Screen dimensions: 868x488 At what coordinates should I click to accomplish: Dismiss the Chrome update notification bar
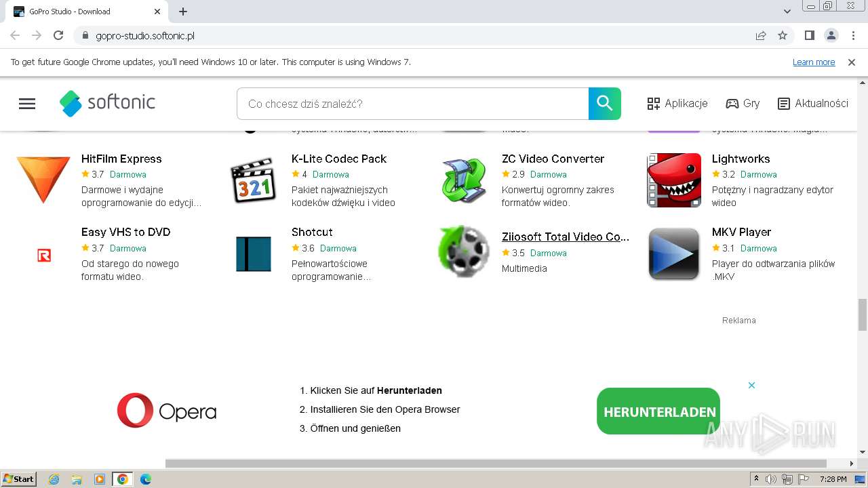pyautogui.click(x=852, y=62)
